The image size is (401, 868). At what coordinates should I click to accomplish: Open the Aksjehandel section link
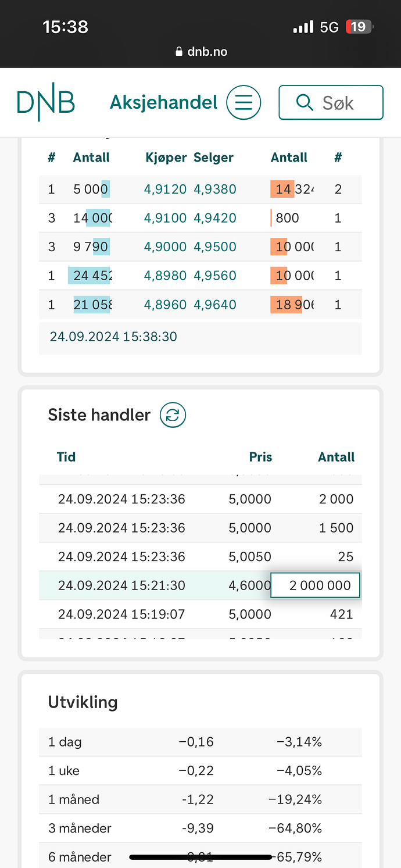click(163, 102)
